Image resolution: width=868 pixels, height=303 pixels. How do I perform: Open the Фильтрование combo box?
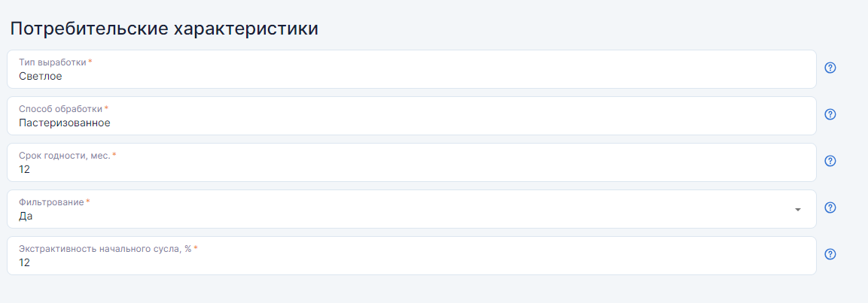tap(411, 209)
